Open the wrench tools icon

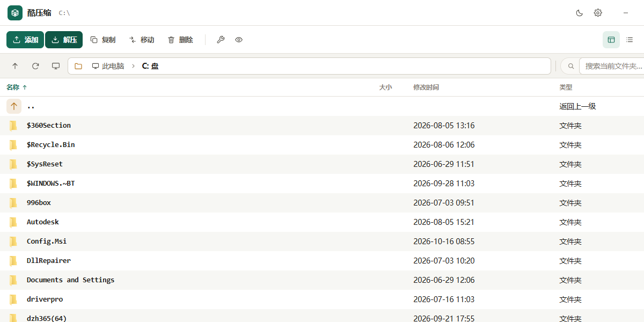click(x=221, y=40)
